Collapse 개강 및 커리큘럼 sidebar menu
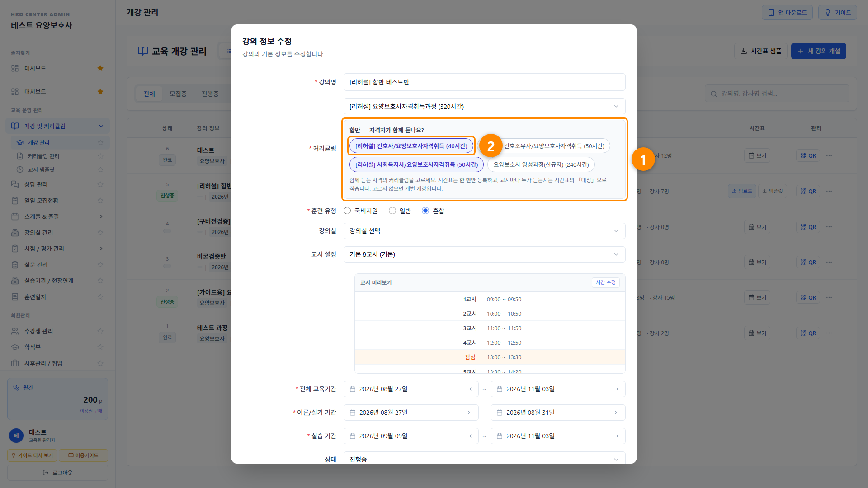 click(x=57, y=126)
